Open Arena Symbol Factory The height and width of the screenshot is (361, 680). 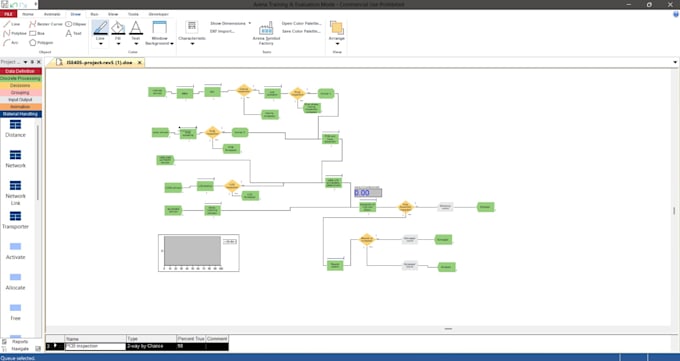click(266, 33)
